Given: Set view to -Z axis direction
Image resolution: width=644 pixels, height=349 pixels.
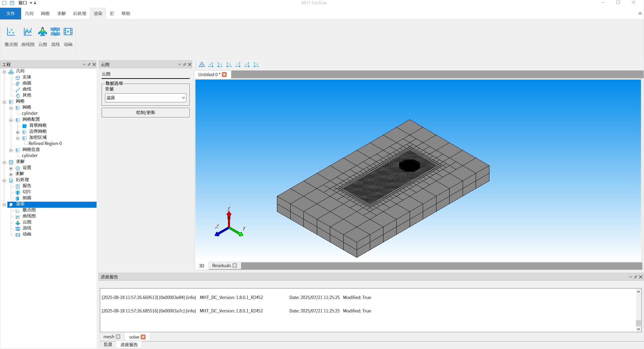Looking at the screenshot, I should click(256, 65).
